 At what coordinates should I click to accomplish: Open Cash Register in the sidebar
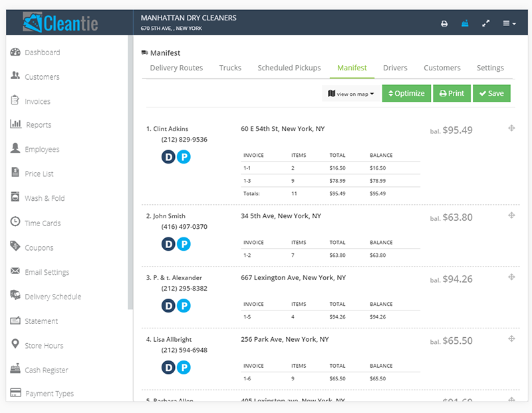pyautogui.click(x=46, y=370)
